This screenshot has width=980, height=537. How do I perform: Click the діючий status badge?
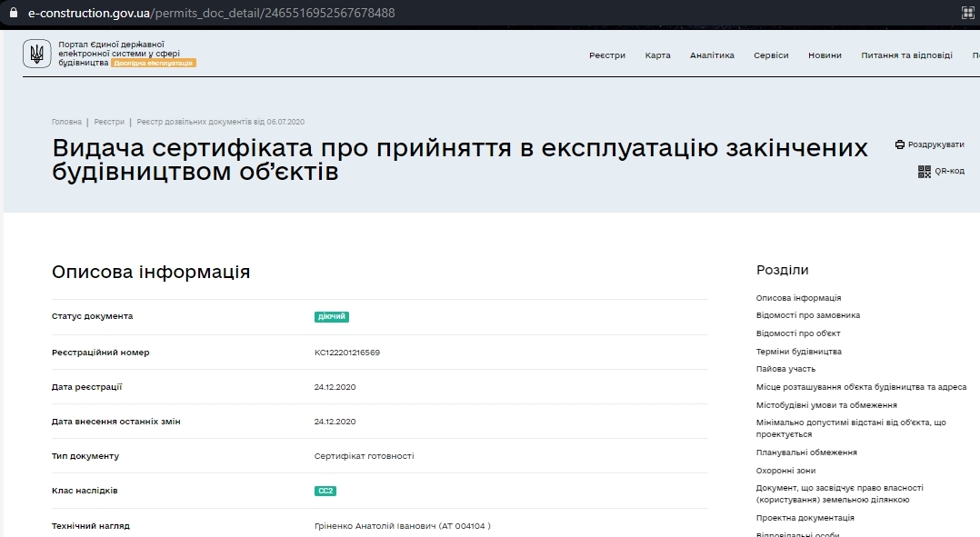[x=331, y=316]
